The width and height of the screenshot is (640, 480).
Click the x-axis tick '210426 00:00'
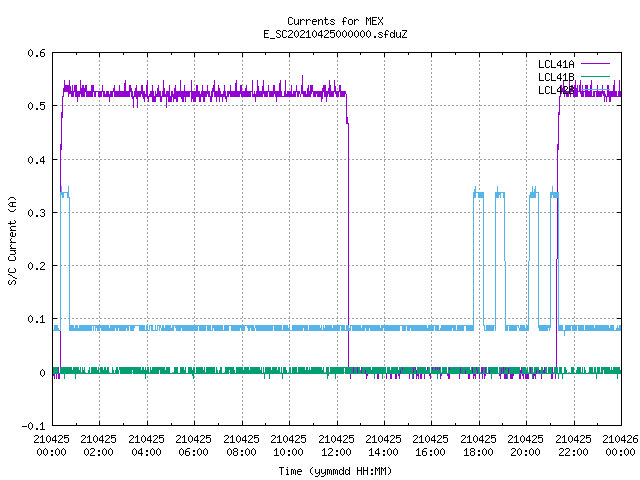[x=620, y=446]
